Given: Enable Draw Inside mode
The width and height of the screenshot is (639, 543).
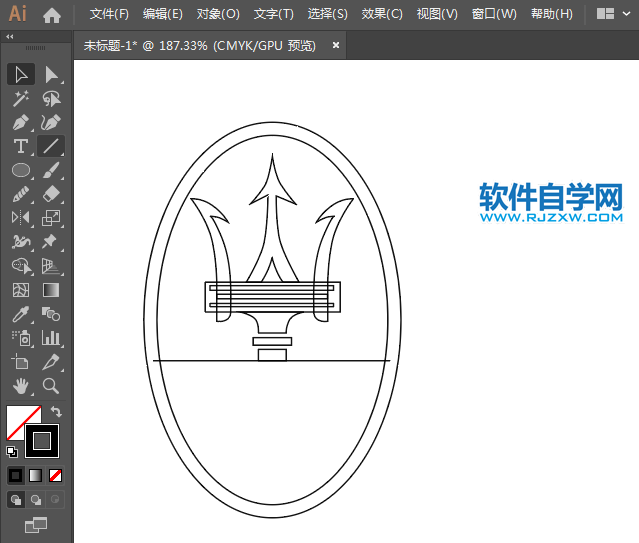Looking at the screenshot, I should point(55,500).
